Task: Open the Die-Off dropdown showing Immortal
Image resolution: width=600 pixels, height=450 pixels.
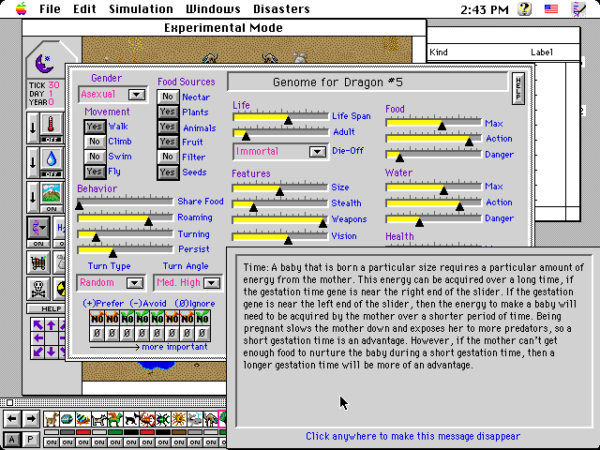Action: click(x=280, y=152)
